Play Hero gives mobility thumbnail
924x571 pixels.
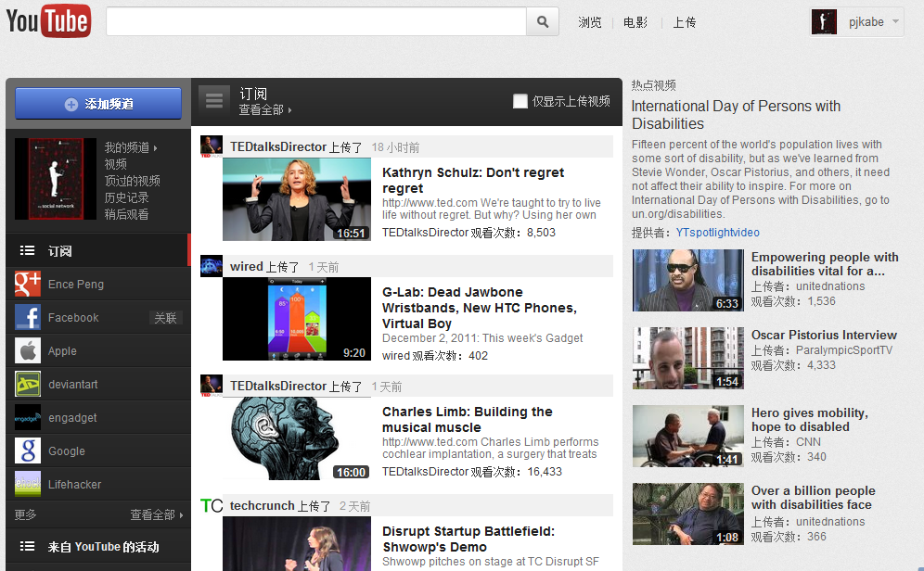pos(687,437)
